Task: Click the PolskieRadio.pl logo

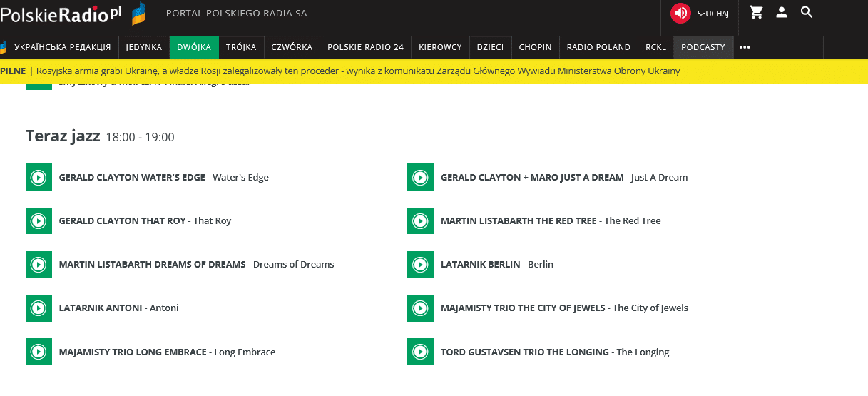Action: (61, 13)
